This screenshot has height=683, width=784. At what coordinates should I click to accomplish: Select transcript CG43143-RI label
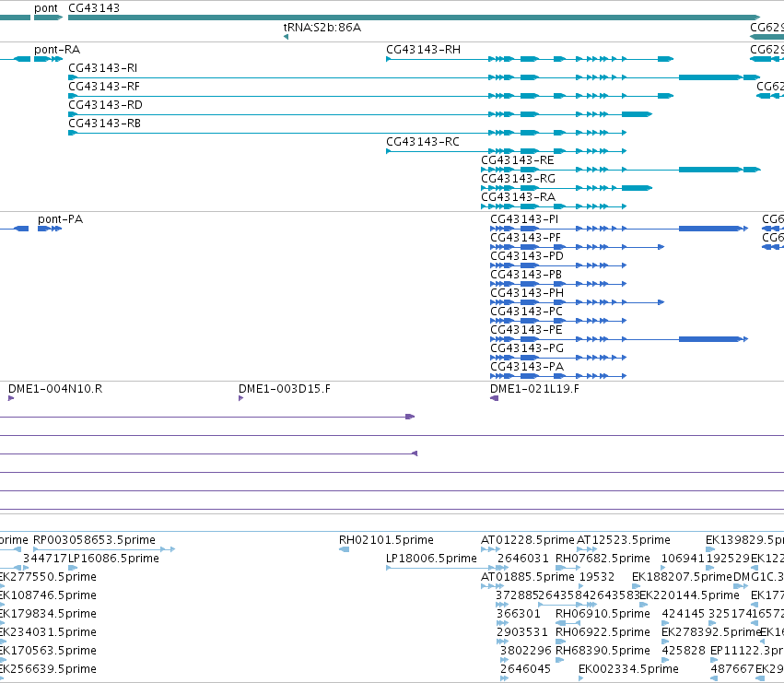(x=102, y=68)
